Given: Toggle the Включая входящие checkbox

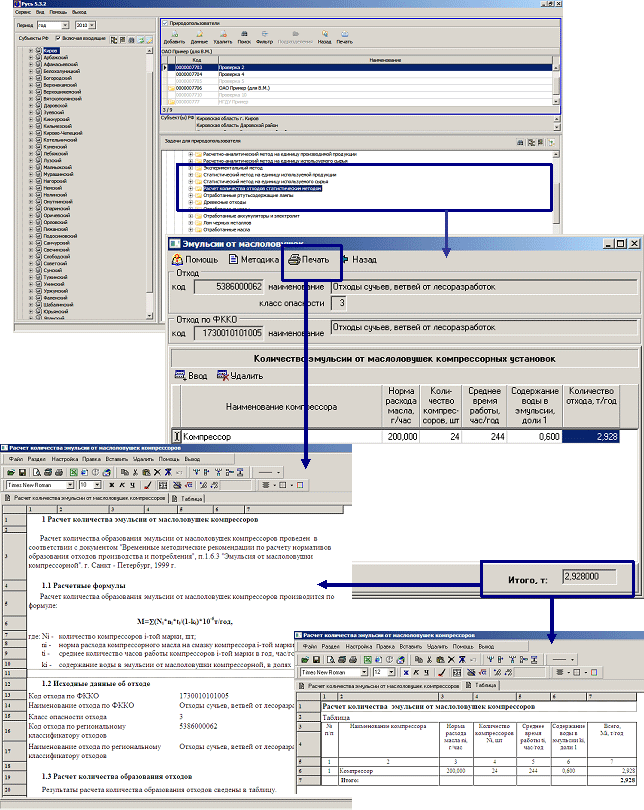Looking at the screenshot, I should pos(57,38).
